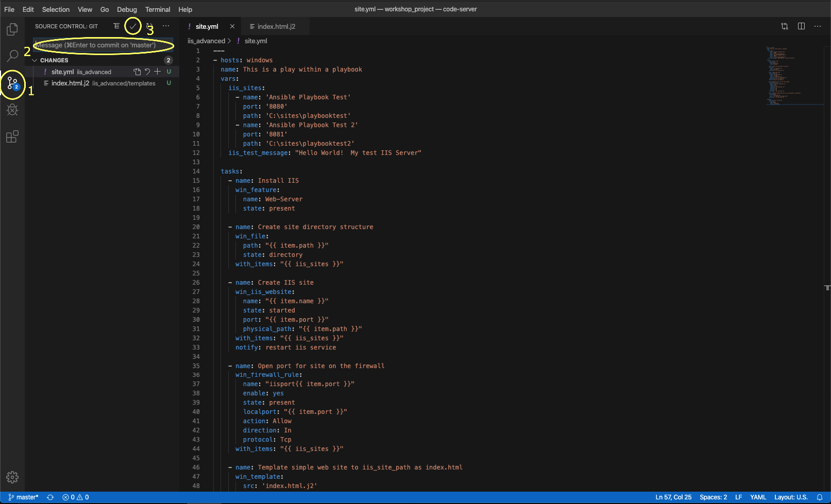Click the master branch indicator
Image resolution: width=831 pixels, height=504 pixels.
click(23, 497)
